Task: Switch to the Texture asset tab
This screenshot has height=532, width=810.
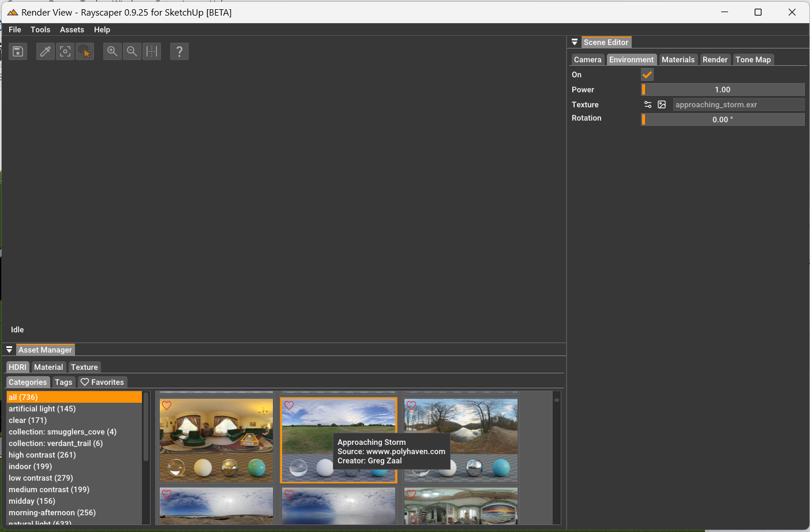Action: pos(84,367)
